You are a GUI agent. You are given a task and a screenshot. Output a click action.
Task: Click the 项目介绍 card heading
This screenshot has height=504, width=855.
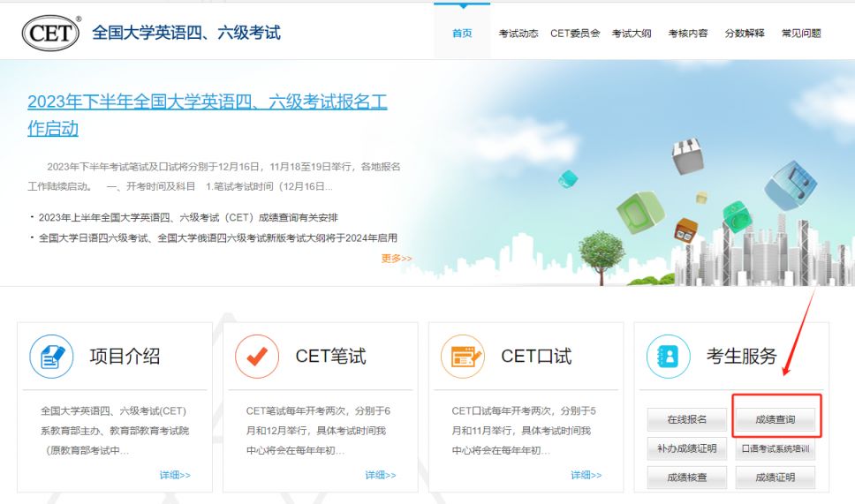point(125,357)
